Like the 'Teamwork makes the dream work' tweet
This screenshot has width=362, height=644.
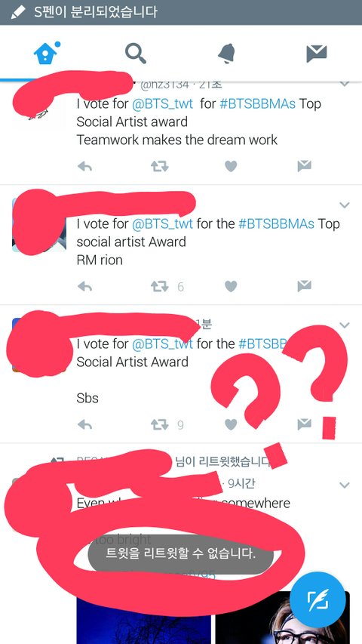(x=231, y=166)
